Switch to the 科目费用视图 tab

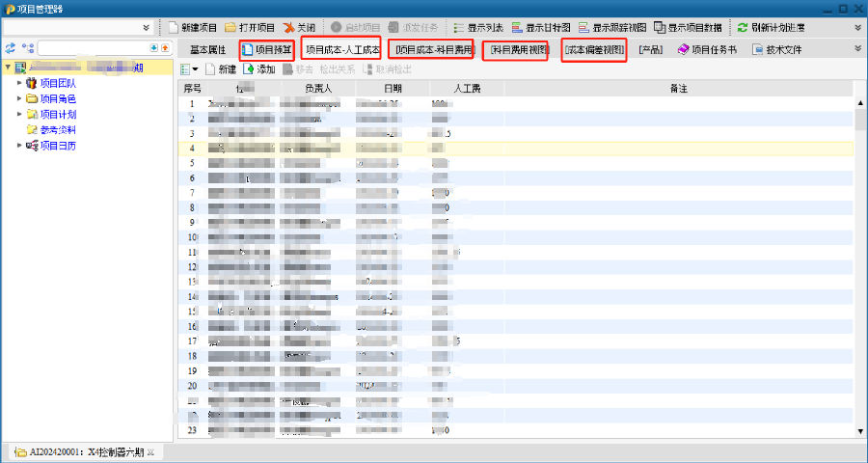519,50
